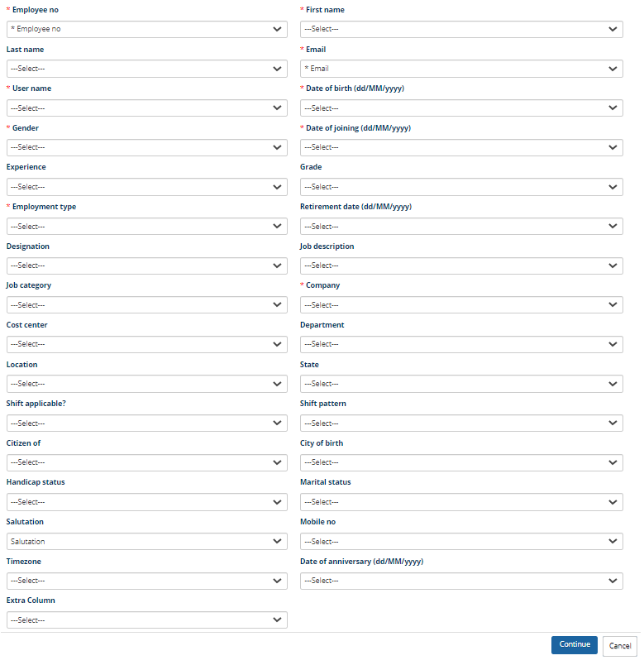Expand the First name dropdown
Image resolution: width=644 pixels, height=665 pixels.
pos(461,29)
